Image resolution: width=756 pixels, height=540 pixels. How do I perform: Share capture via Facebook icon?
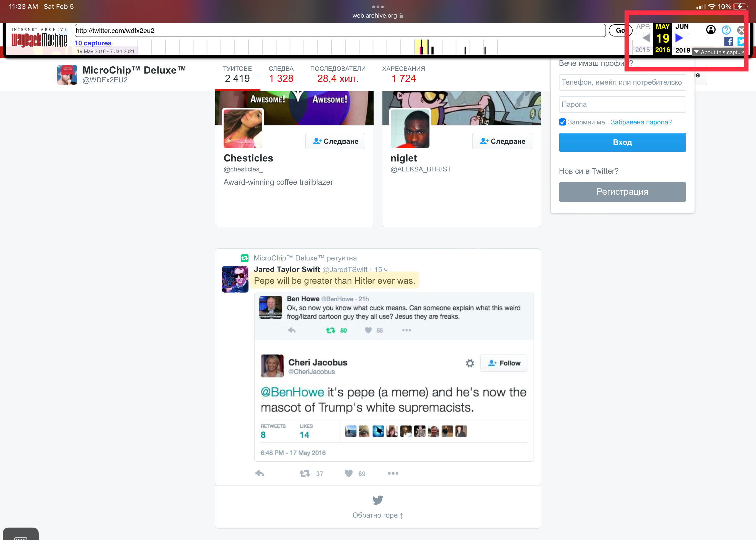tap(728, 41)
